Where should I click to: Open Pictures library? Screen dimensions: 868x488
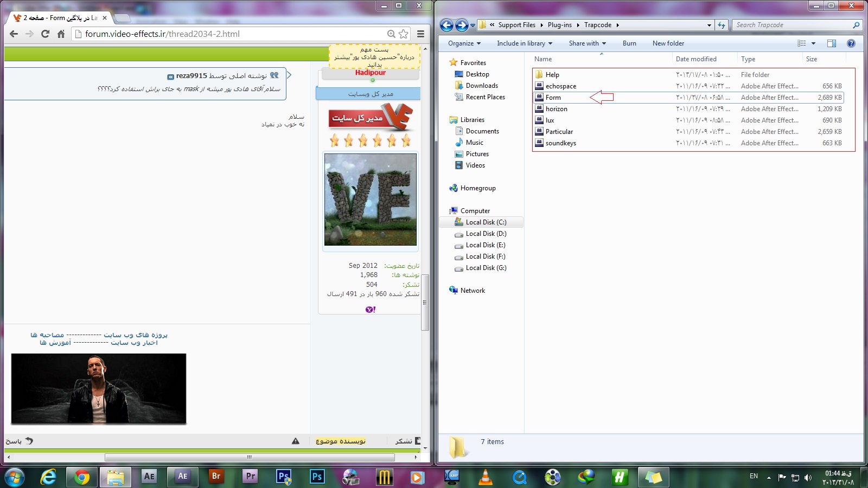[x=477, y=154]
